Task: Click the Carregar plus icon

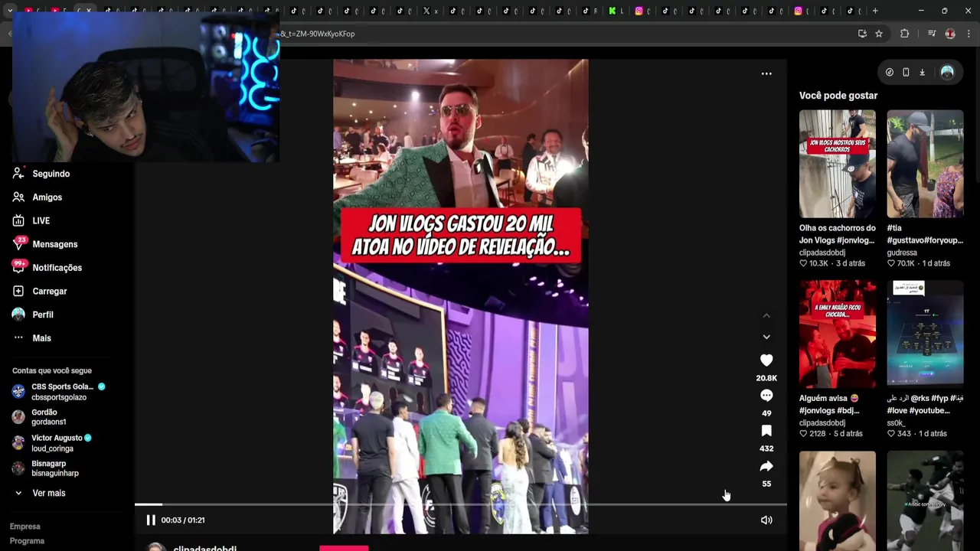Action: (18, 291)
